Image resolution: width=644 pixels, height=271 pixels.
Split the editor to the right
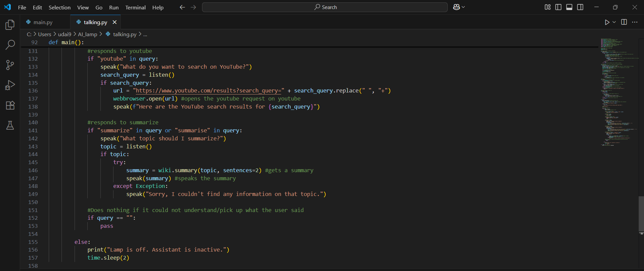624,22
